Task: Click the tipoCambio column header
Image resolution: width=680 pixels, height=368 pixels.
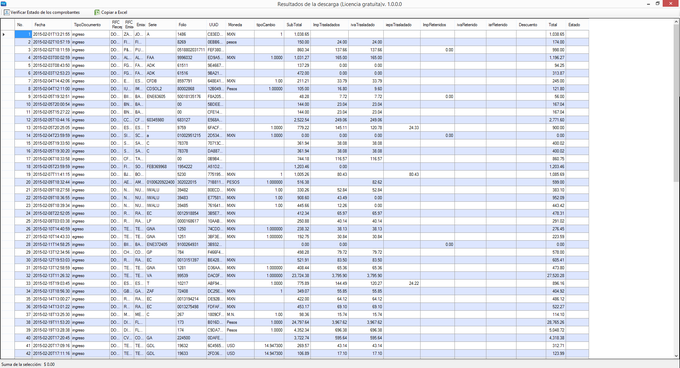Action: tap(269, 25)
